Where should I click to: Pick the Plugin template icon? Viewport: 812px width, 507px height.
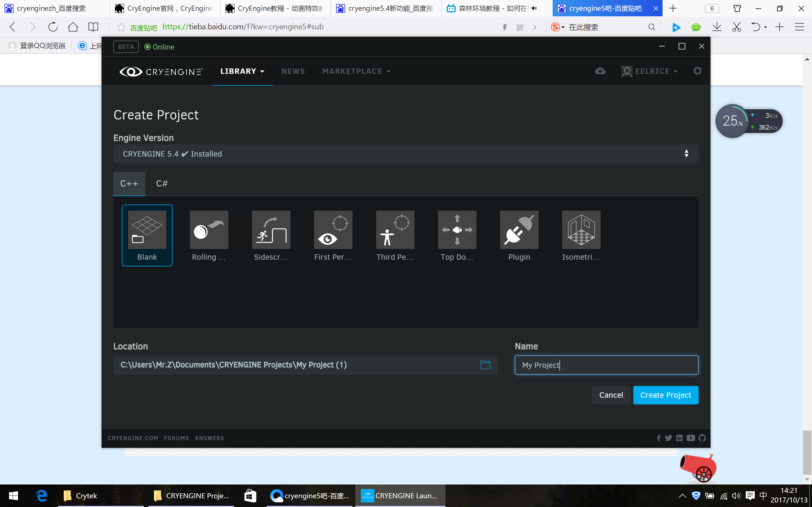(519, 230)
